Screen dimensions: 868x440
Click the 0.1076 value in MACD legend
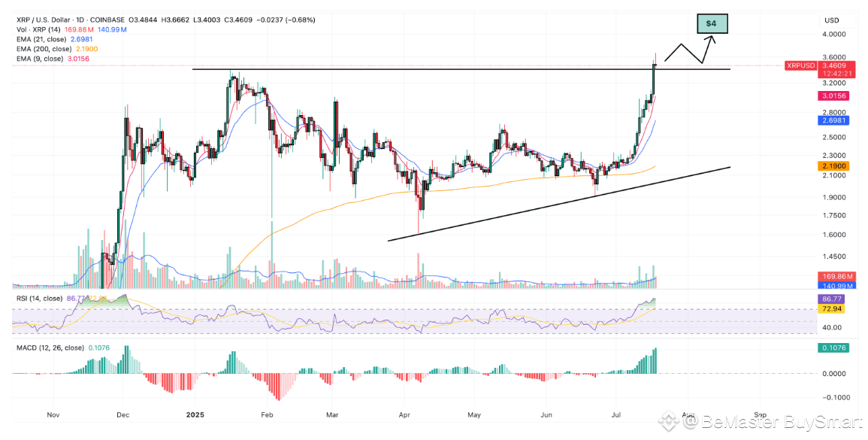tap(98, 348)
